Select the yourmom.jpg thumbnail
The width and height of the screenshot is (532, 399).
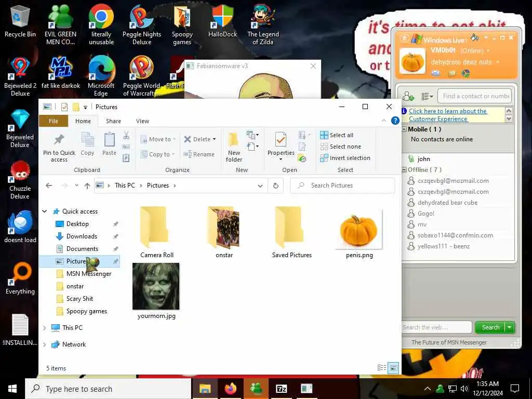point(156,287)
